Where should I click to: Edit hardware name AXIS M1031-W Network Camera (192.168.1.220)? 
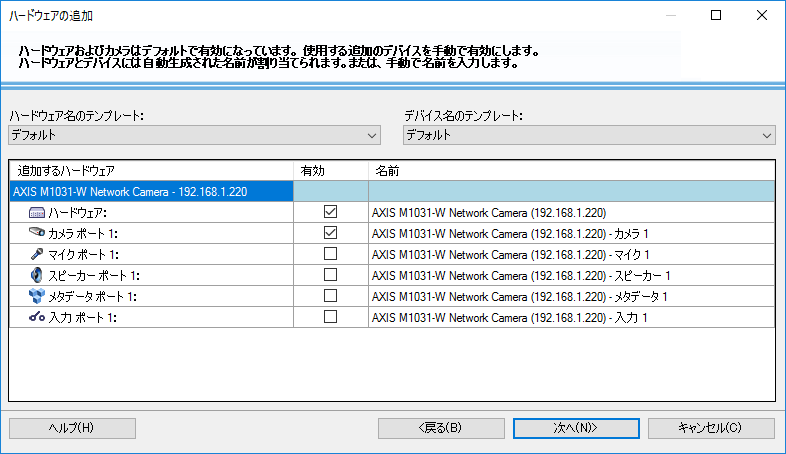(571, 213)
